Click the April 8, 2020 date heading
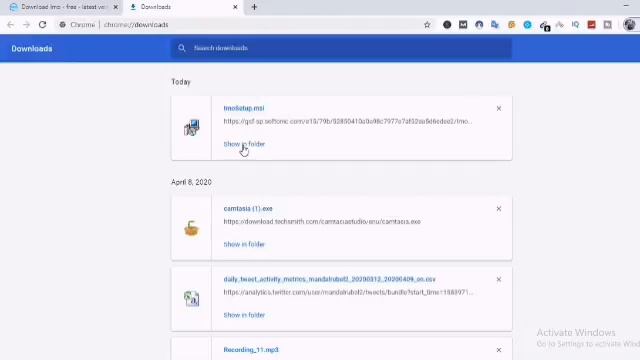The height and width of the screenshot is (360, 640). click(191, 182)
